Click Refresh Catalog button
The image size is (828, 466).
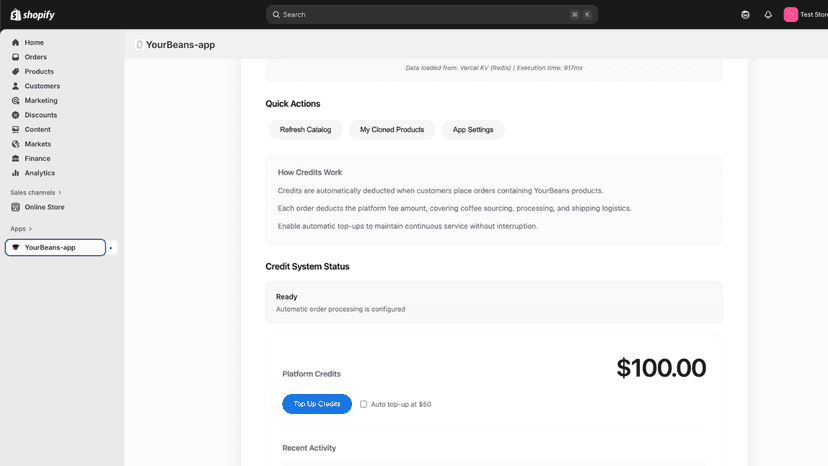click(305, 129)
